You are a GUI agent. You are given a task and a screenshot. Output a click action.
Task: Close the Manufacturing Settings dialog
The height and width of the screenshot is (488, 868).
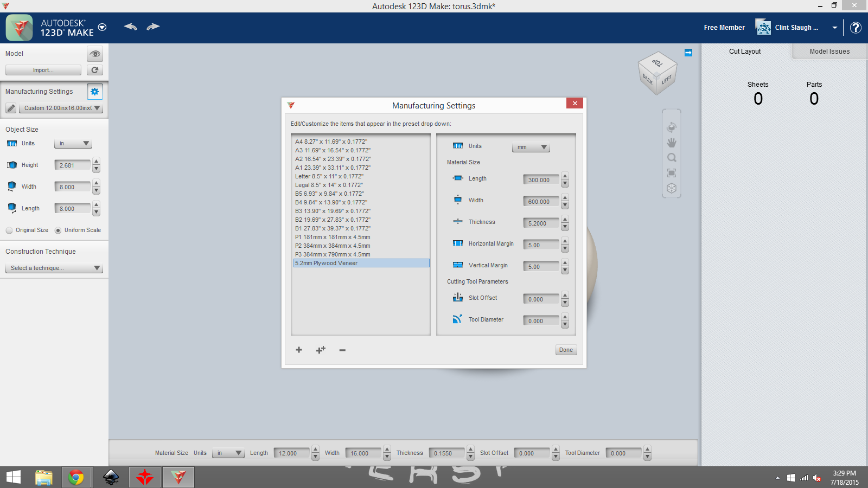tap(575, 103)
